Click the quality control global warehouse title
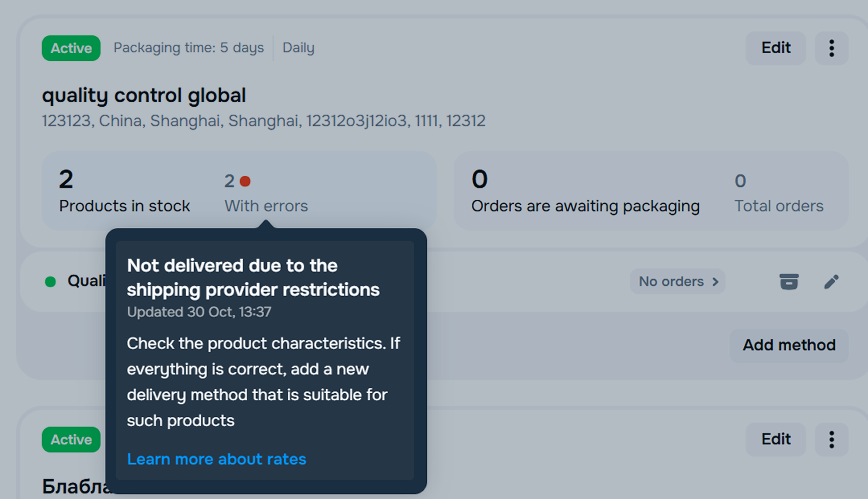Viewport: 868px width, 499px height. pyautogui.click(x=144, y=96)
